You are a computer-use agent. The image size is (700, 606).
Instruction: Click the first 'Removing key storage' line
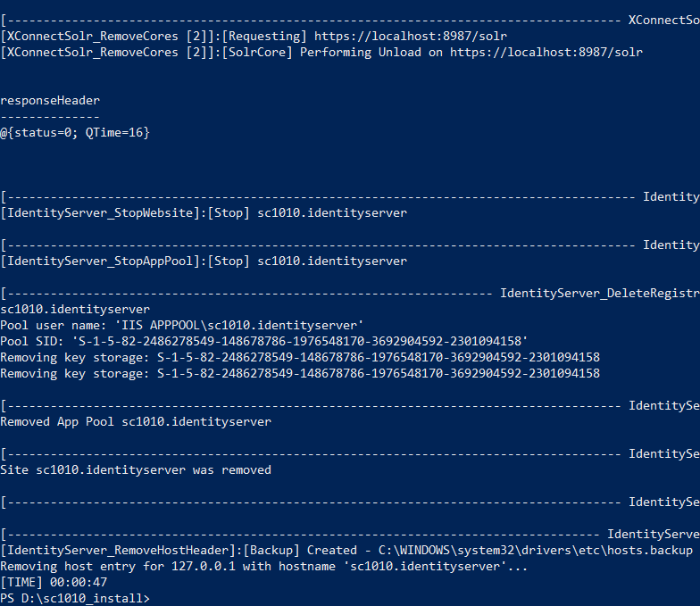coord(300,357)
